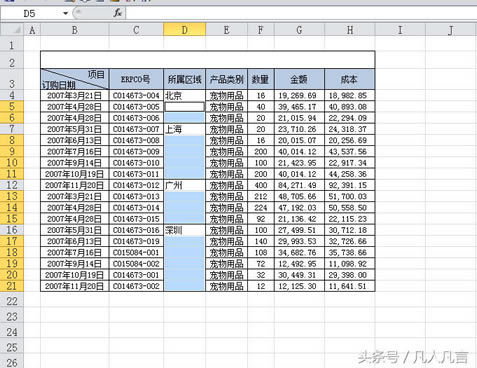The height and width of the screenshot is (368, 477).
Task: Click the 所属区域 header cell
Action: click(x=184, y=79)
